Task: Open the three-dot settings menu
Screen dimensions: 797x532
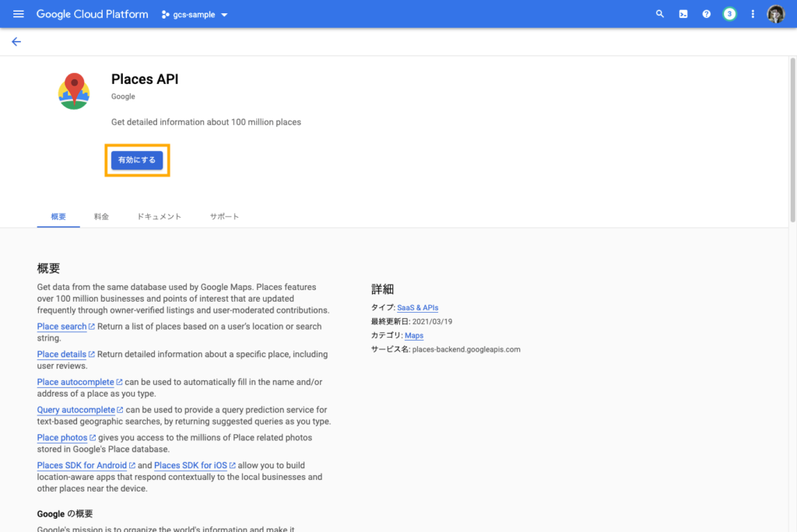Action: coord(753,14)
